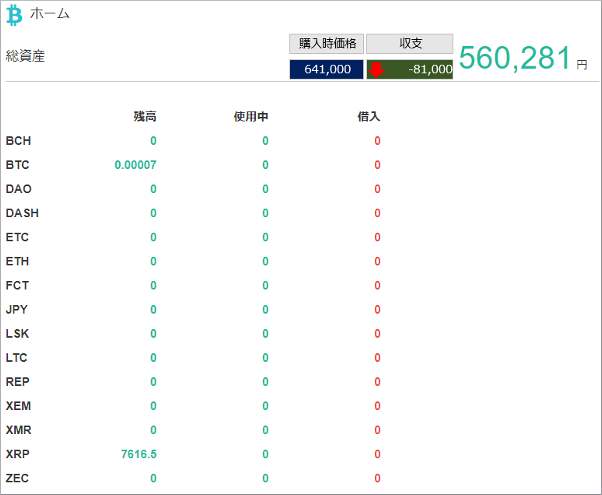The image size is (602, 495).
Task: Click the ZEC borrowed value 0
Action: tap(377, 478)
